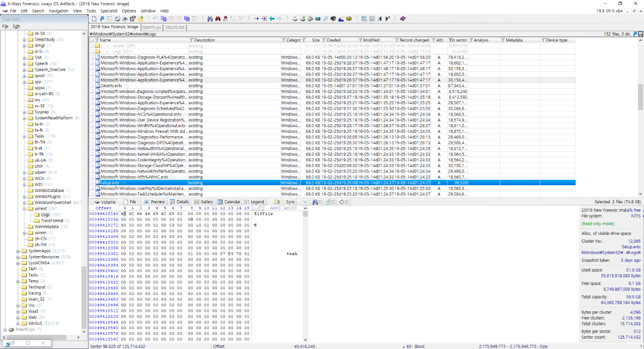Click the crosshair list icon in mode bar

tap(344, 202)
